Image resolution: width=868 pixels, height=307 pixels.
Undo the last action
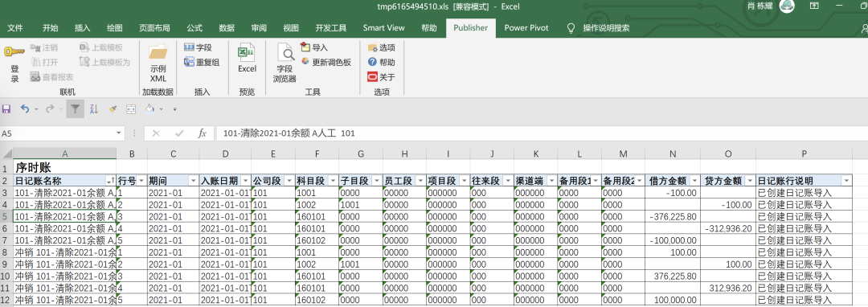24,109
